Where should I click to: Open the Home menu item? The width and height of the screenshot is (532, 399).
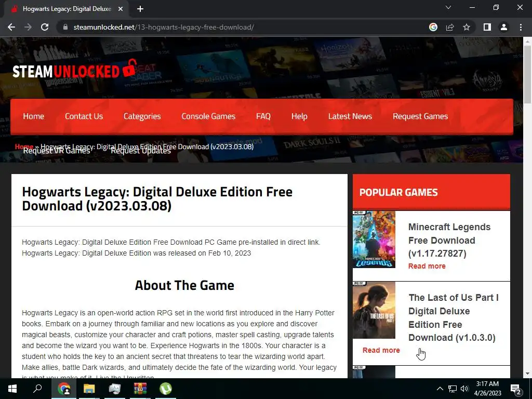point(34,116)
